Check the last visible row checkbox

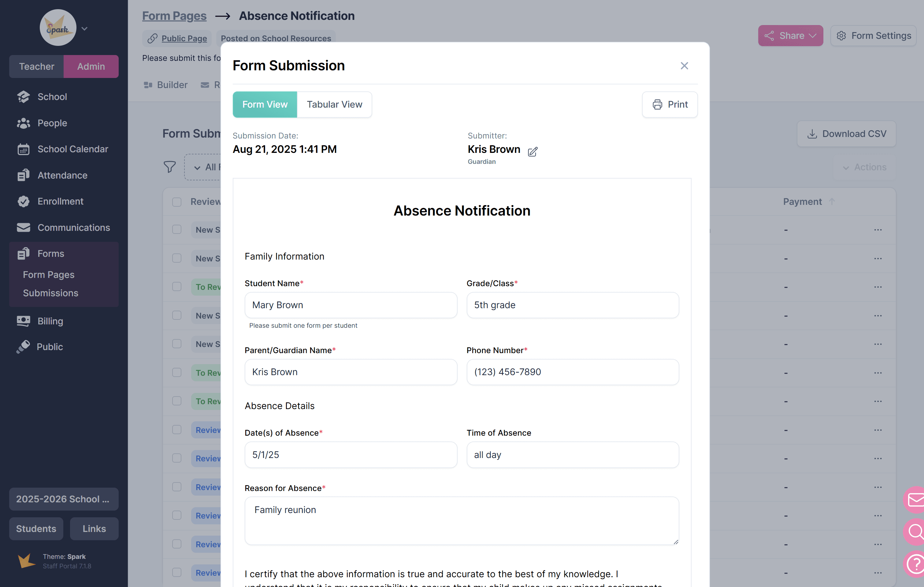point(176,572)
